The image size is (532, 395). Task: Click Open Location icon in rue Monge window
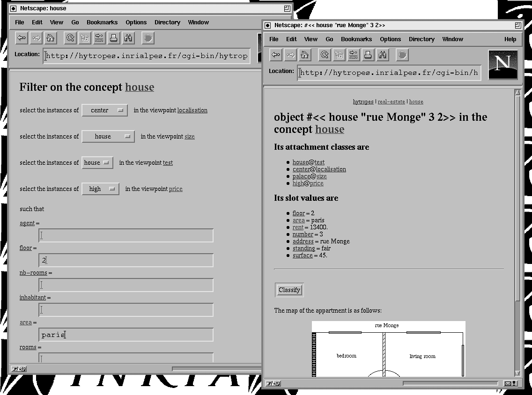353,55
